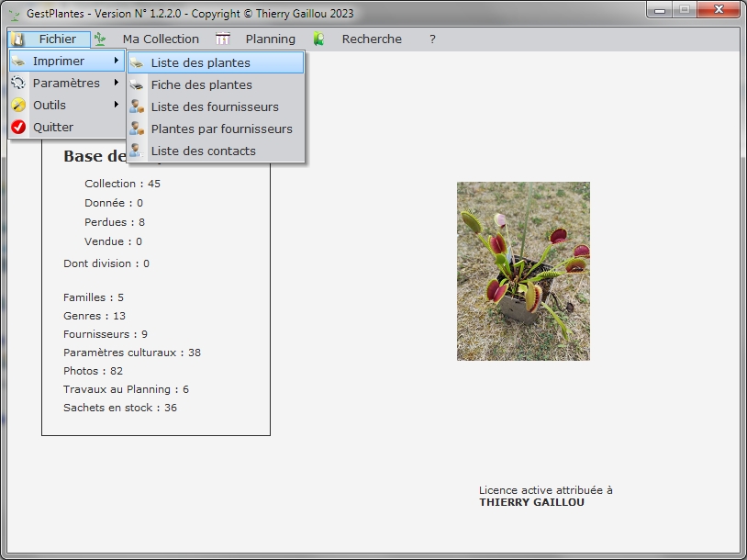Choose Quitter to exit the application
The width and height of the screenshot is (747, 560).
click(67, 127)
